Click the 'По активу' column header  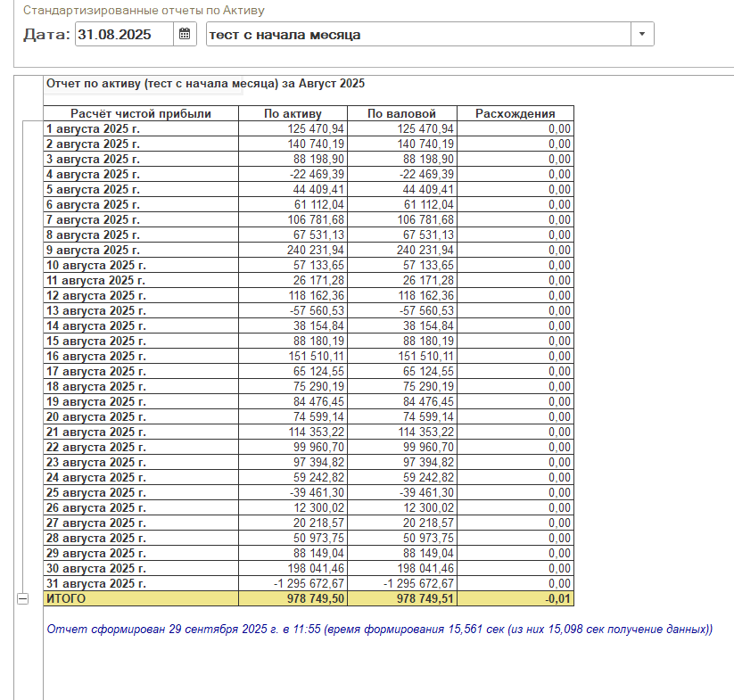pyautogui.click(x=293, y=113)
